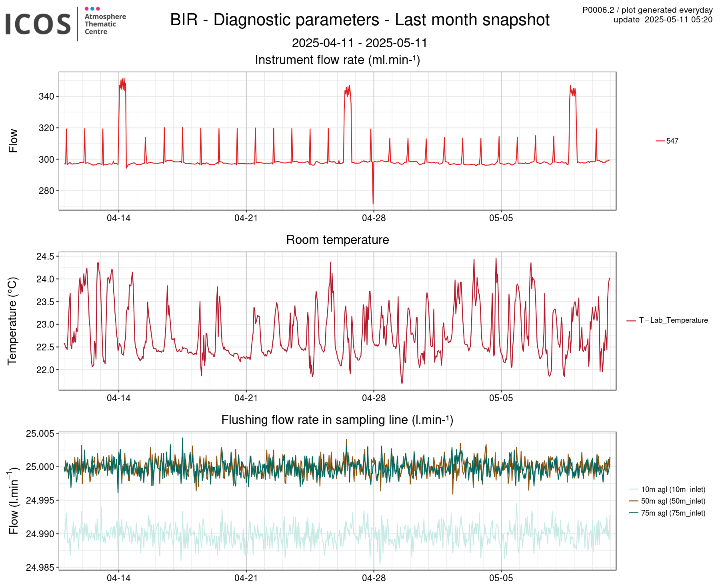Click the T-Lab_Temperature legend line
Screen dimensions: 720x588
pos(631,320)
